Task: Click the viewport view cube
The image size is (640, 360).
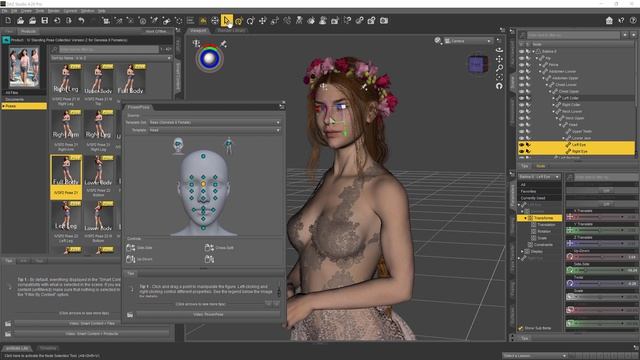Action: click(477, 64)
